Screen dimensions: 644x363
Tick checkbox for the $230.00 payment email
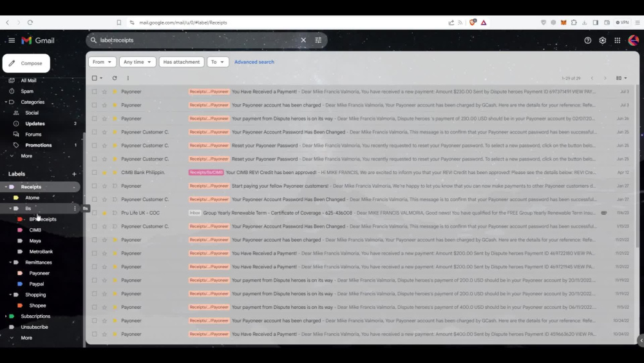[x=95, y=92]
